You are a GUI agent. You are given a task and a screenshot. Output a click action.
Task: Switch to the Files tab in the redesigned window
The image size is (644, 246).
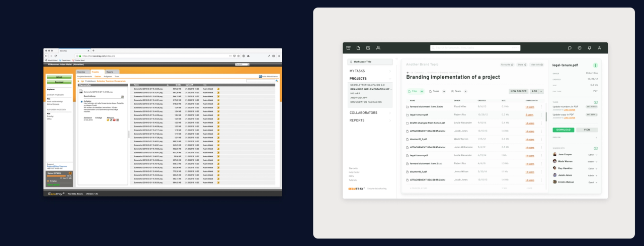click(x=416, y=91)
